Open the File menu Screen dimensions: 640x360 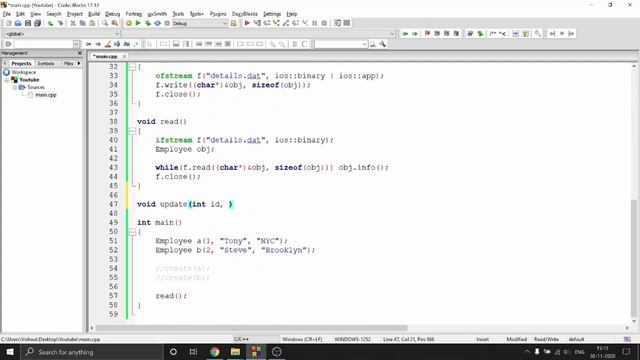[7, 14]
